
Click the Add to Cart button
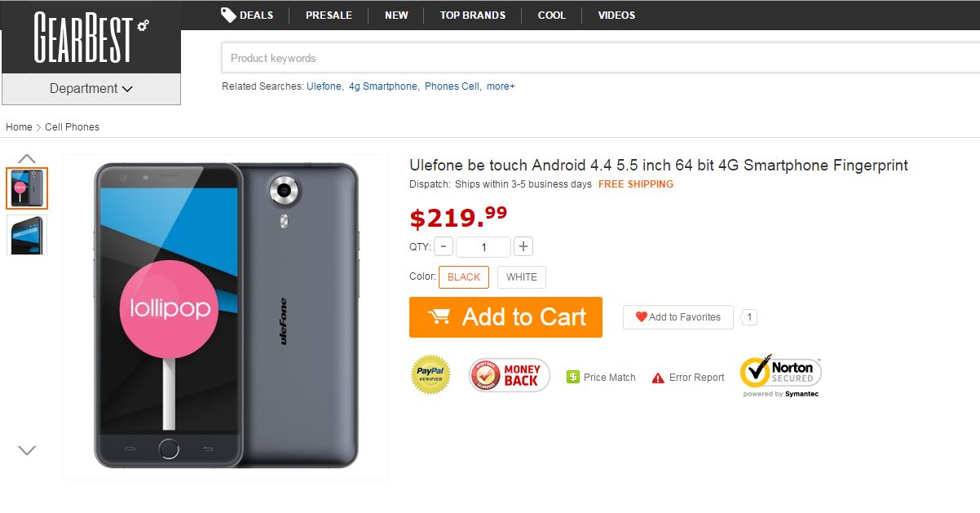[x=505, y=316]
